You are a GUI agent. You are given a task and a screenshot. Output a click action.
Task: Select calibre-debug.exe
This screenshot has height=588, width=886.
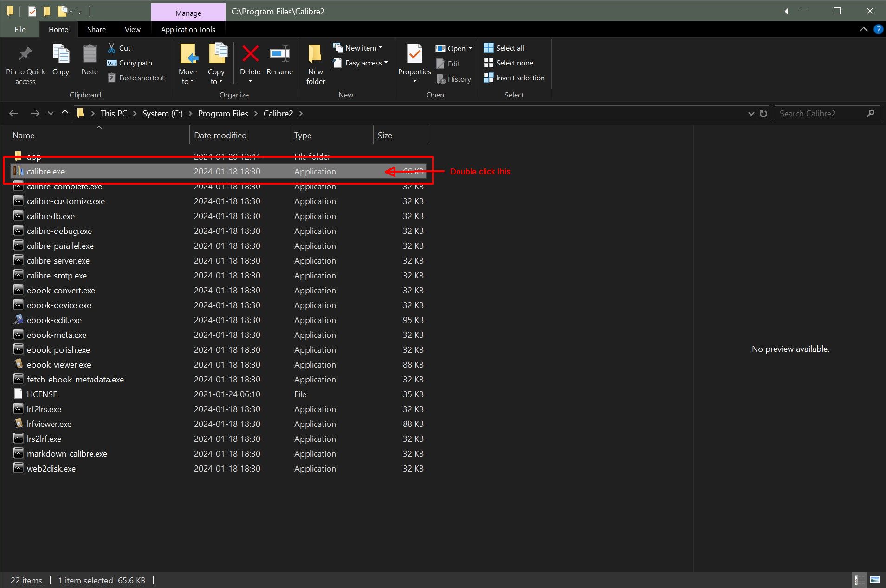click(x=218, y=231)
